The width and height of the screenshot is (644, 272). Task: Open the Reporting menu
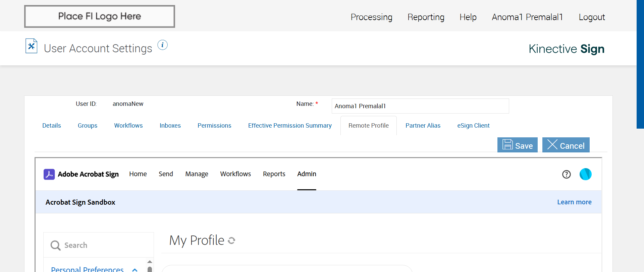426,17
